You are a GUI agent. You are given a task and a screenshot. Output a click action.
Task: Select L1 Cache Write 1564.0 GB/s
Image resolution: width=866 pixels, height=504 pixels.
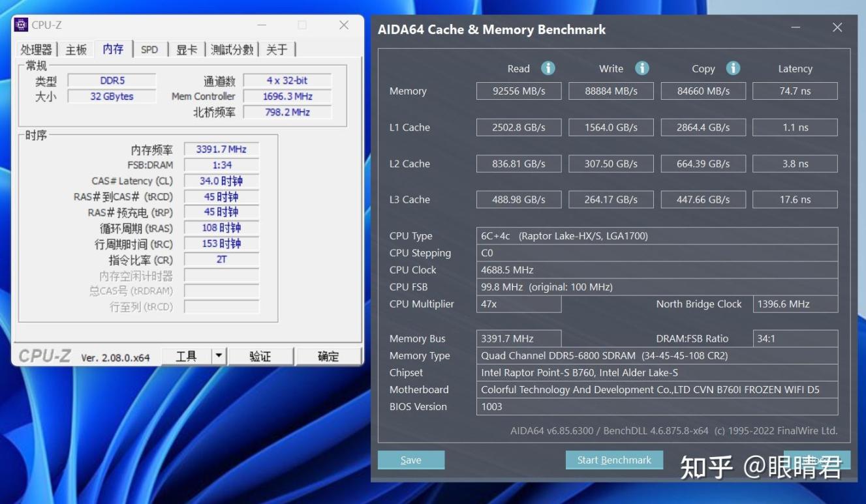point(611,128)
